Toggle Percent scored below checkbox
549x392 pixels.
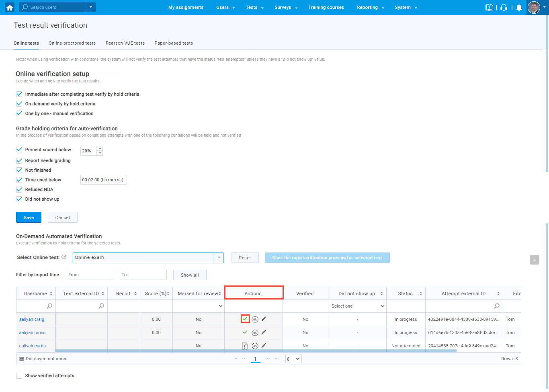(19, 150)
